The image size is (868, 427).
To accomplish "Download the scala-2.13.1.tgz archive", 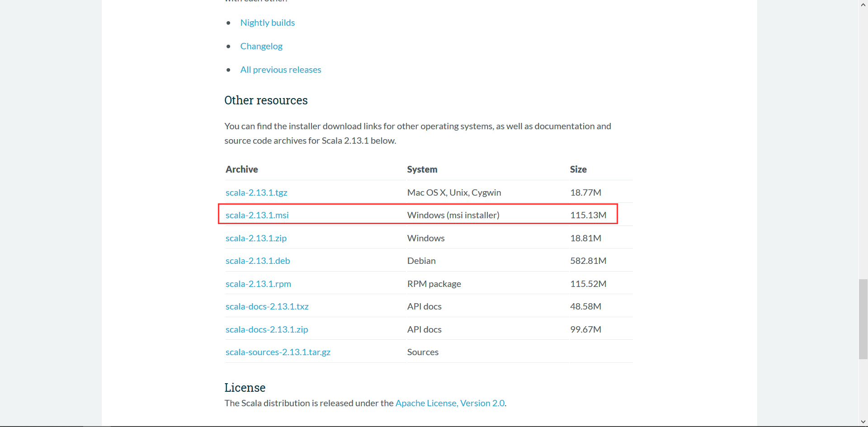I will pos(256,192).
